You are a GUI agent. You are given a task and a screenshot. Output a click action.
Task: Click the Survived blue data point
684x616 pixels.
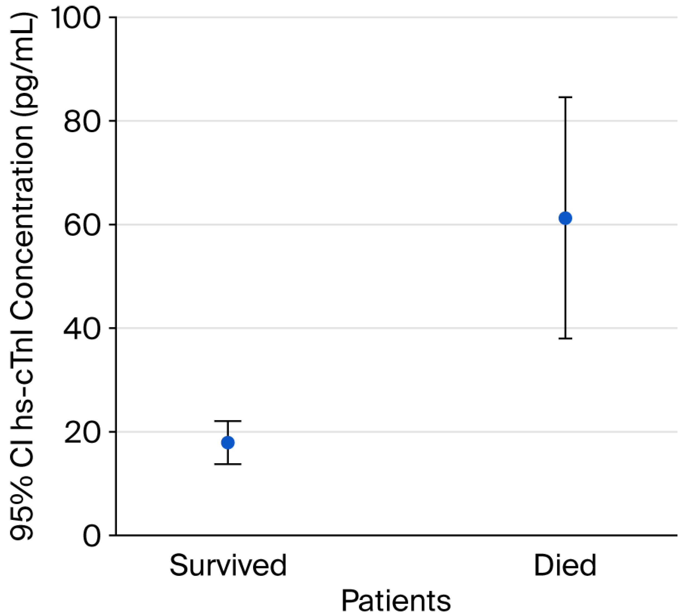point(228,442)
